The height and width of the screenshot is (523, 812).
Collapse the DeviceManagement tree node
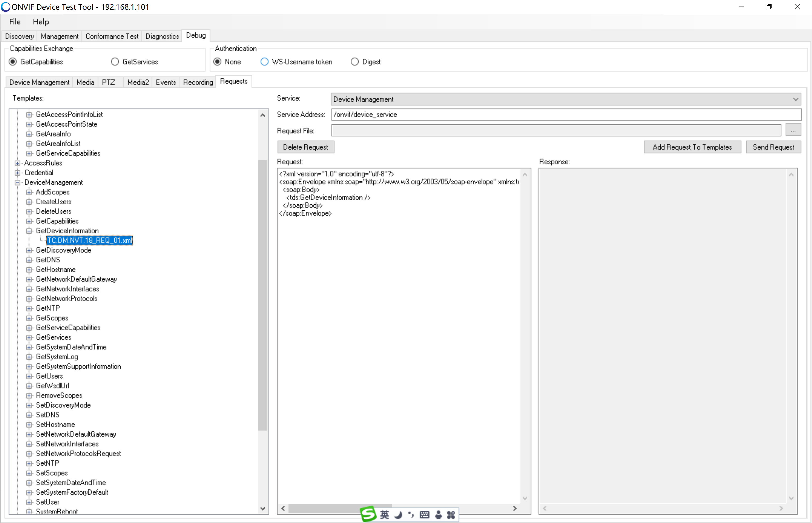click(17, 182)
